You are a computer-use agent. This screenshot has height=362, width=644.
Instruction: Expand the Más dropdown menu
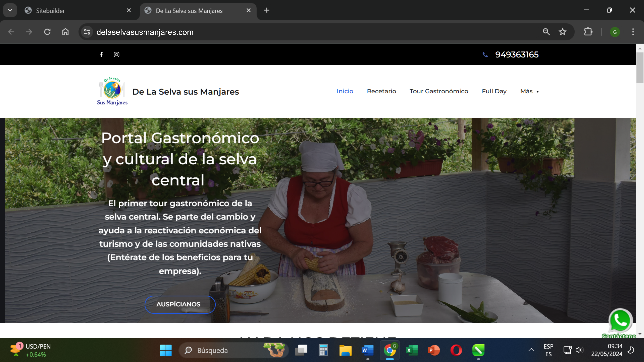click(529, 91)
